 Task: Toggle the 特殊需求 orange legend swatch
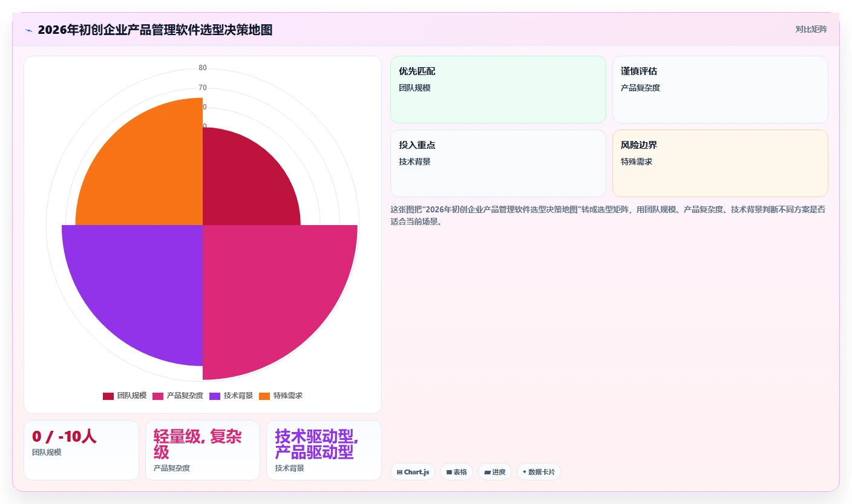pyautogui.click(x=264, y=396)
